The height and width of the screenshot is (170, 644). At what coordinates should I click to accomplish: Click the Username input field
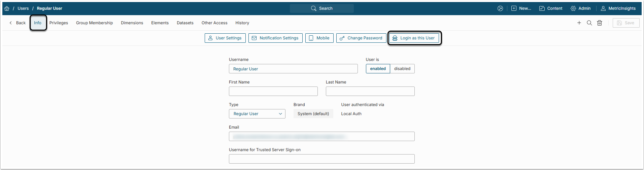click(293, 69)
